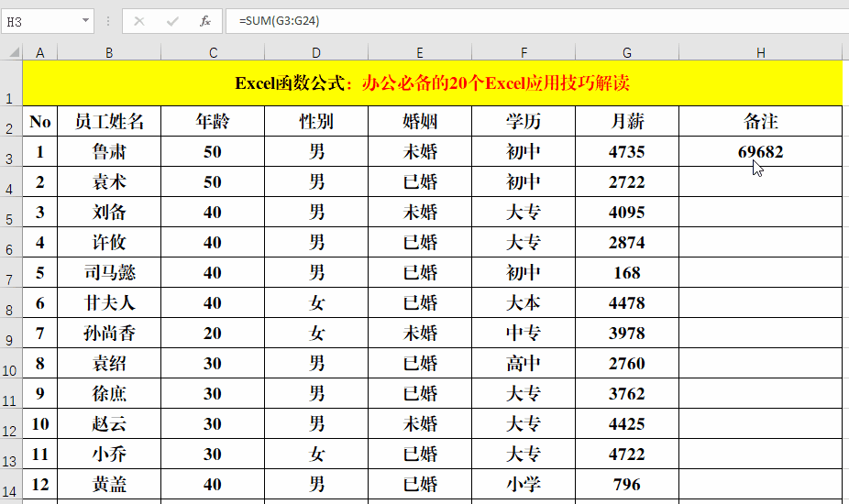This screenshot has width=849, height=504.
Task: Click salary cell 2722
Action: click(627, 181)
